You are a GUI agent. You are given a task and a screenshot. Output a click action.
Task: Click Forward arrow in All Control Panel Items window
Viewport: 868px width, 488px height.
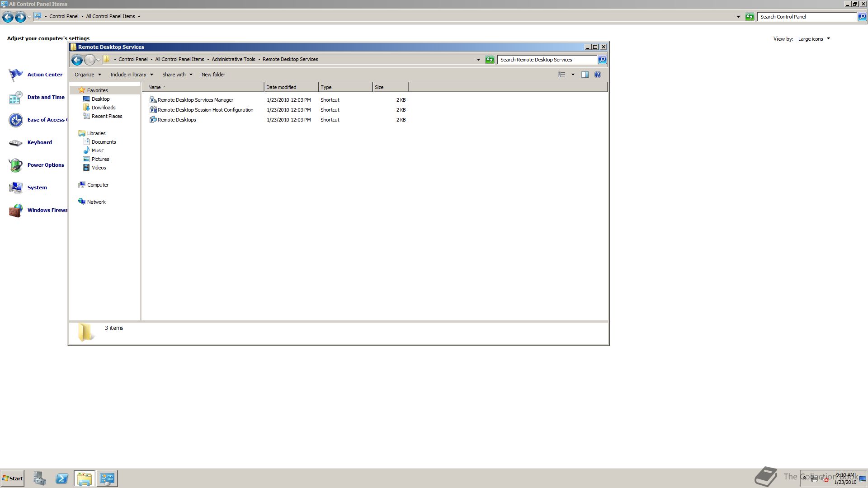coord(20,17)
